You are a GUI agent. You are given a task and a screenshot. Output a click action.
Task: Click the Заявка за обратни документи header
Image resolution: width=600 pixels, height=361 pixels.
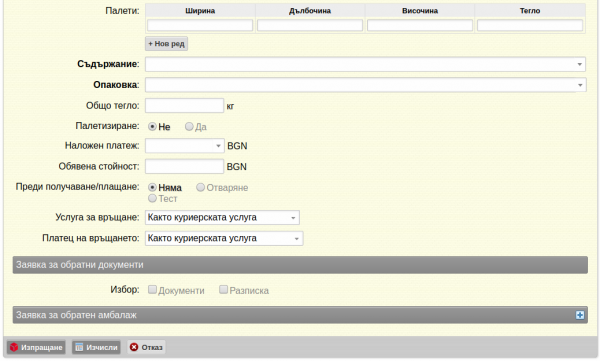(300, 265)
